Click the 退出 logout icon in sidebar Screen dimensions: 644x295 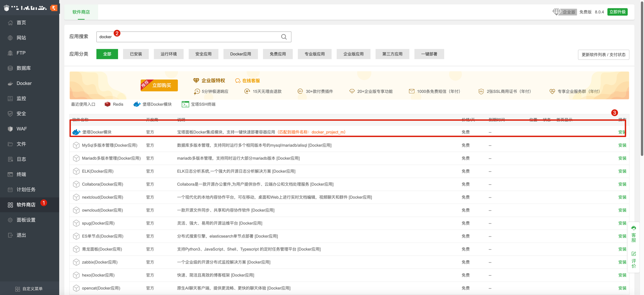tap(10, 235)
